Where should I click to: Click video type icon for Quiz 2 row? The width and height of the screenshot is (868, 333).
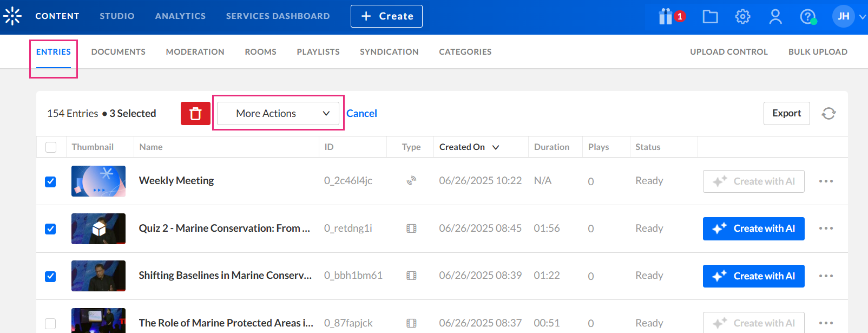(411, 228)
